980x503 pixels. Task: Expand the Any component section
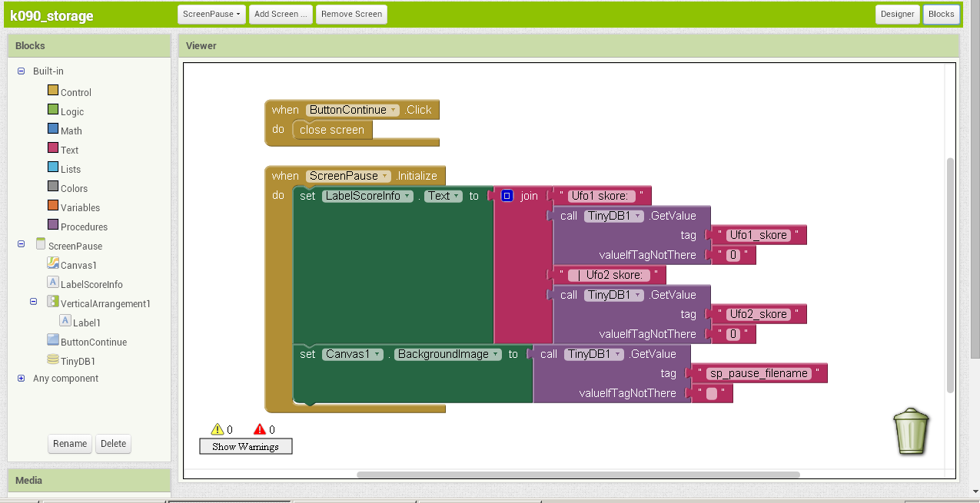pos(21,379)
